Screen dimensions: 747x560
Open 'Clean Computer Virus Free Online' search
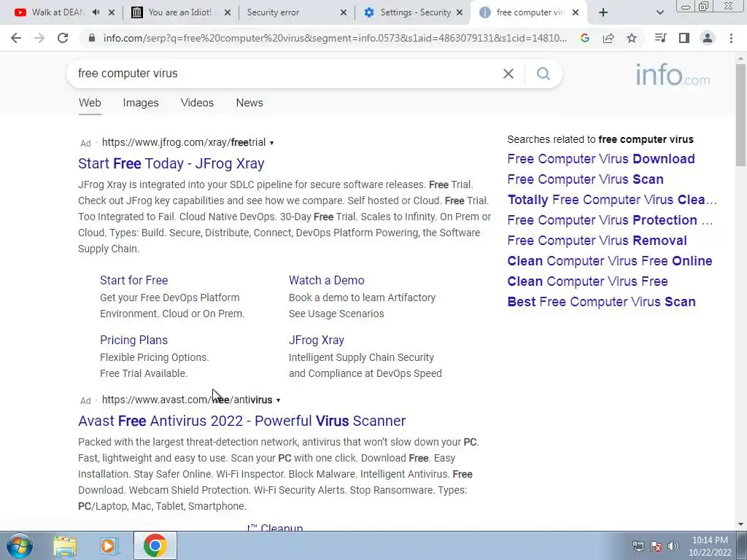pos(610,262)
